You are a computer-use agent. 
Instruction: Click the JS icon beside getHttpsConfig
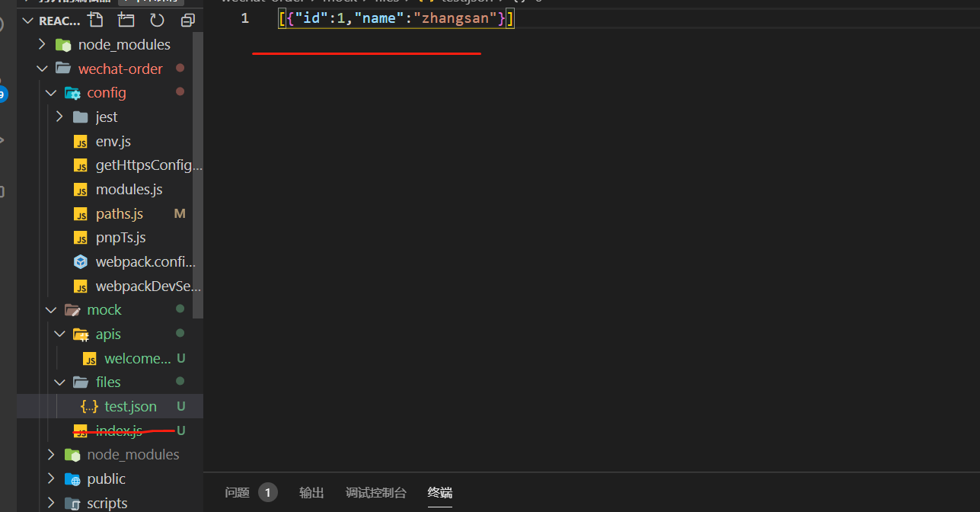click(x=80, y=165)
